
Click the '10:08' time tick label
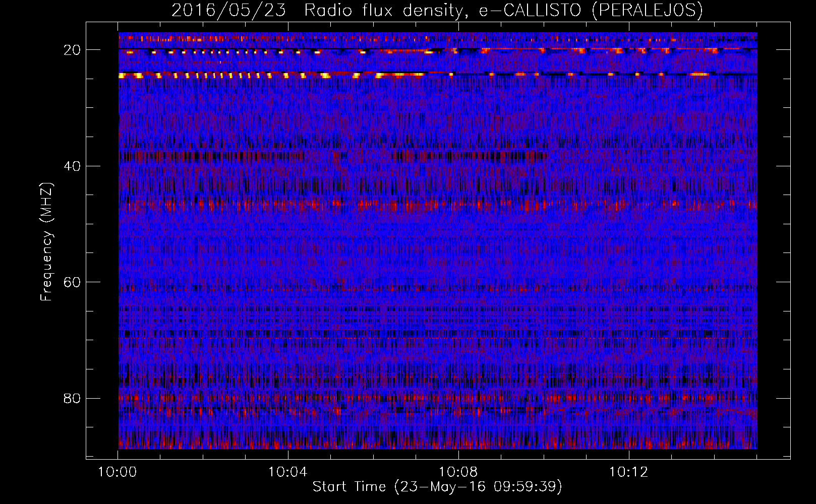(458, 472)
